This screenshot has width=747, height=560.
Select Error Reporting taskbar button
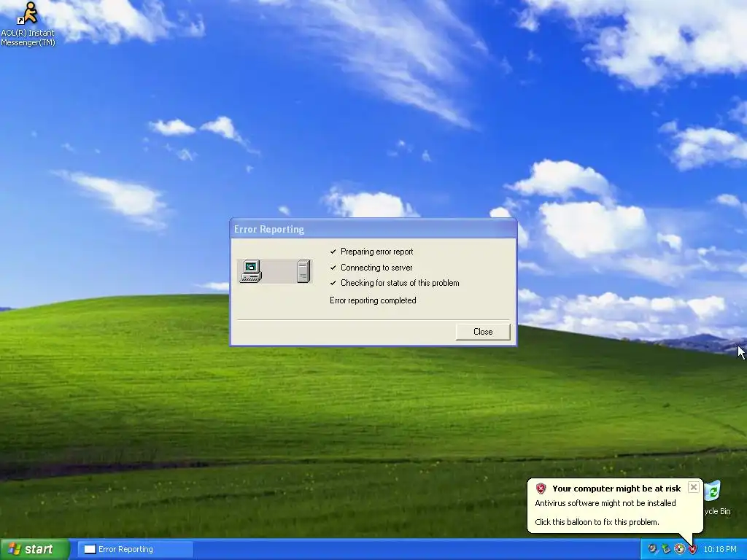pyautogui.click(x=135, y=549)
